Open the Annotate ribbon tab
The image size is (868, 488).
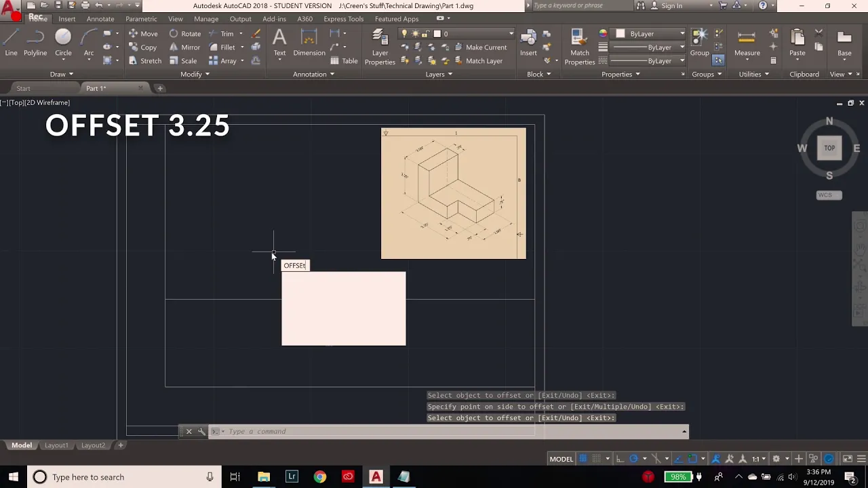pos(100,19)
